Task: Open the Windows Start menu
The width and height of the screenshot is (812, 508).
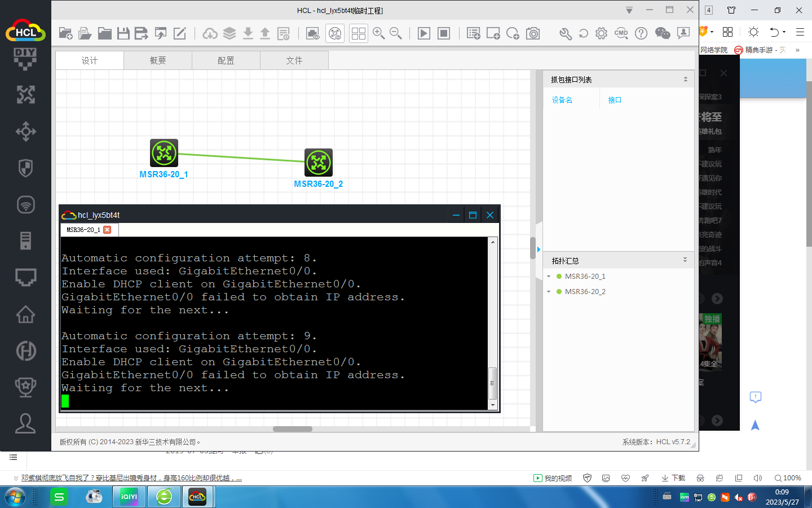Action: (x=15, y=497)
